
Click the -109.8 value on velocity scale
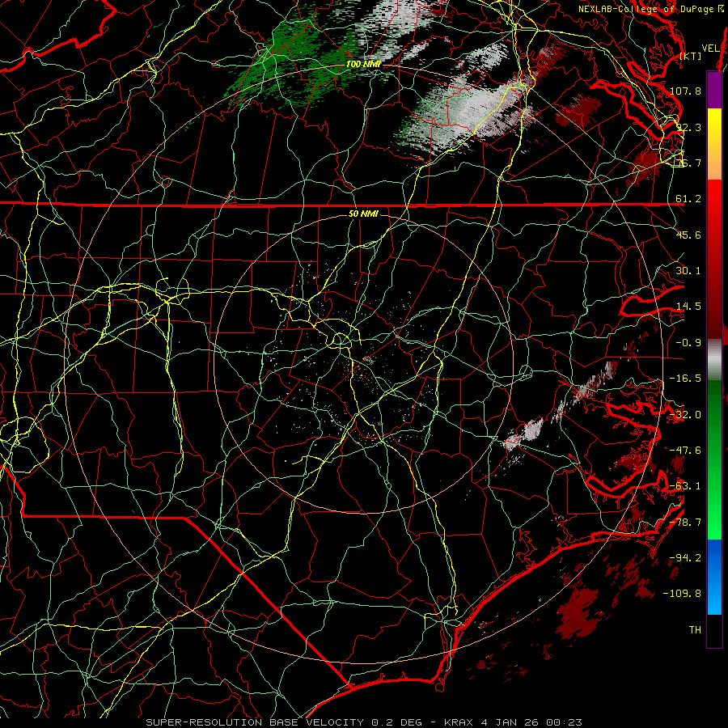pos(683,594)
